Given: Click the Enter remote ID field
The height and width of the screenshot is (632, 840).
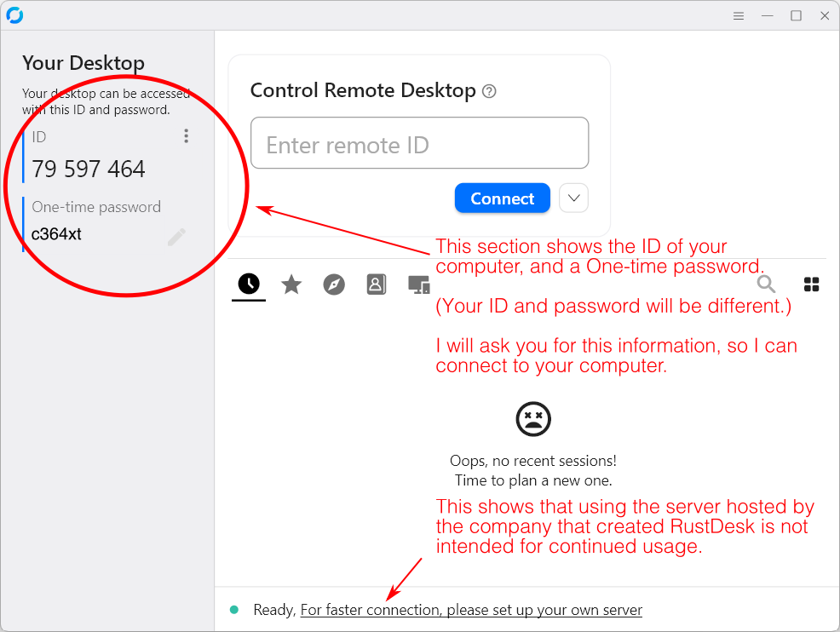Looking at the screenshot, I should (419, 142).
